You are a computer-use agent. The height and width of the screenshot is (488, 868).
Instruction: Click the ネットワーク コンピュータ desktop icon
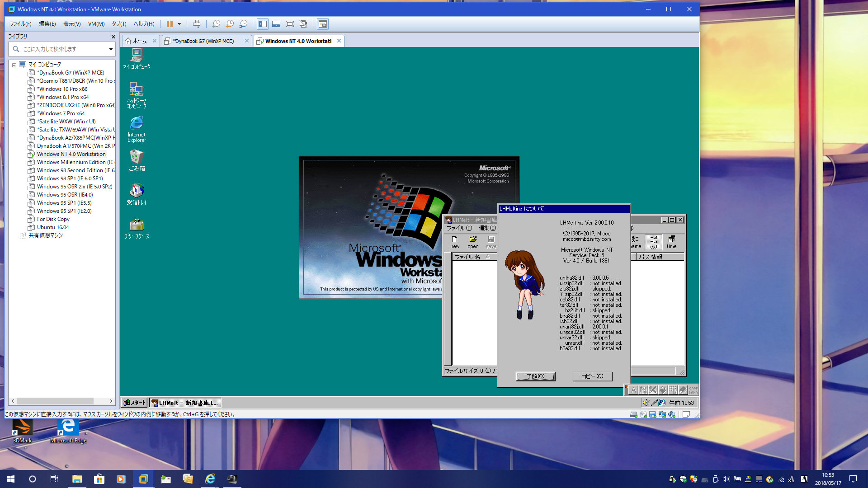tap(137, 95)
